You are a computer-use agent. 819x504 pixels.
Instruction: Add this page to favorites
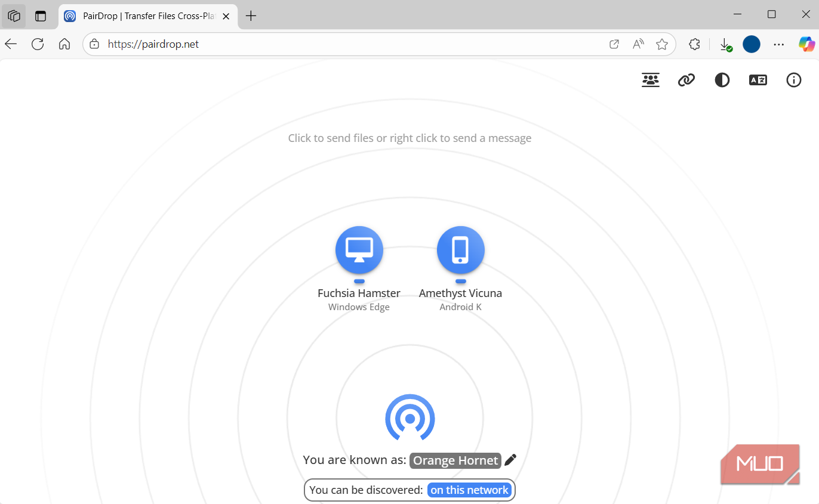point(662,44)
